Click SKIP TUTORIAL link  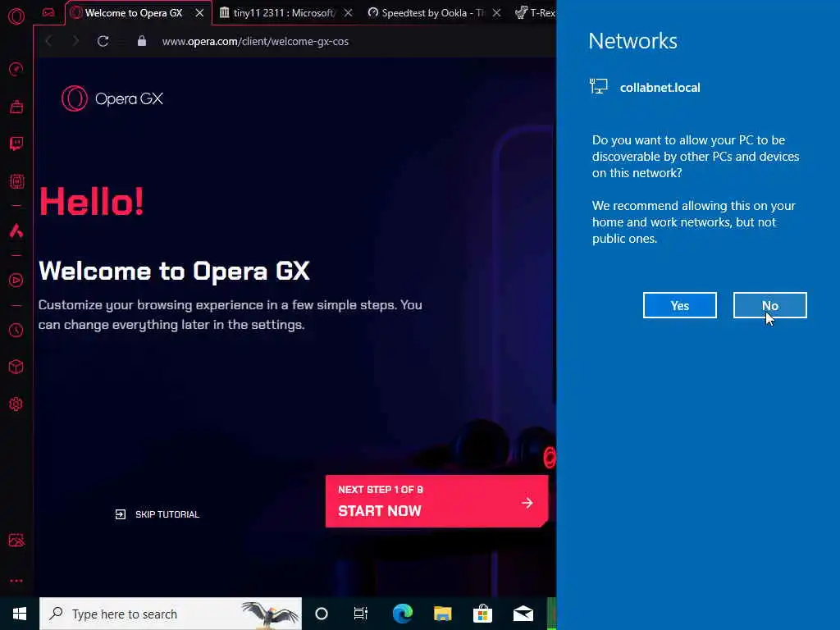click(157, 514)
